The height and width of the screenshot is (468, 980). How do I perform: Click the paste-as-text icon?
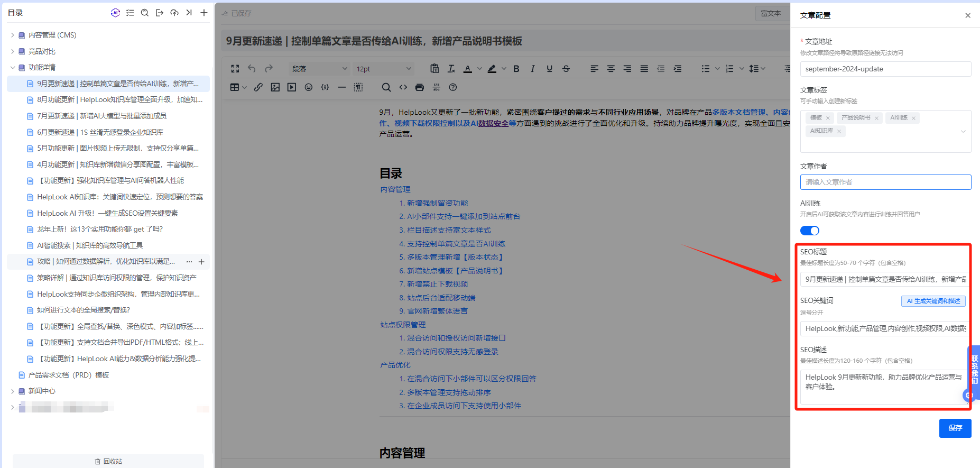(x=434, y=69)
